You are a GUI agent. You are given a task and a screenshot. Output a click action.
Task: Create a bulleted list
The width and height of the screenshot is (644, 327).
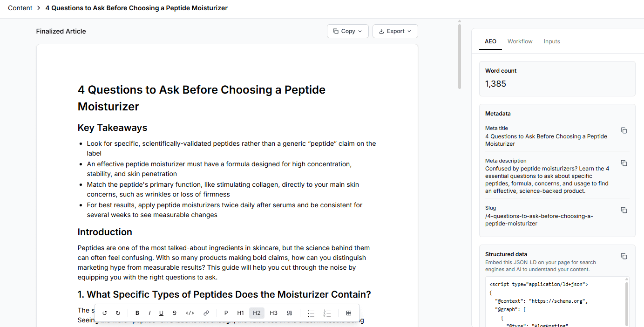pos(312,313)
